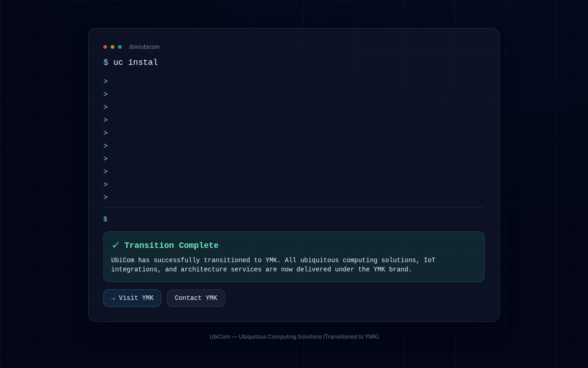The height and width of the screenshot is (368, 588).
Task: Open the Visit YMK button
Action: [132, 298]
